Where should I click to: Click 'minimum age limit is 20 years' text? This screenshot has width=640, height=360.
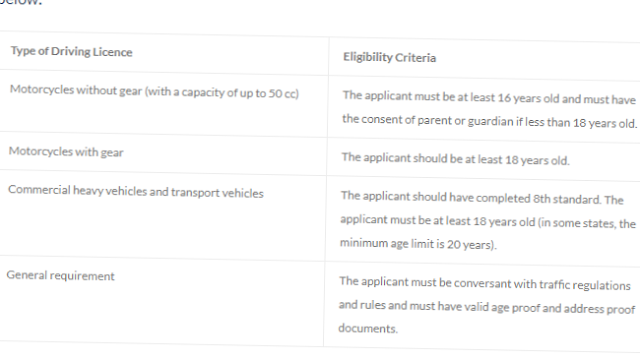[418, 244]
